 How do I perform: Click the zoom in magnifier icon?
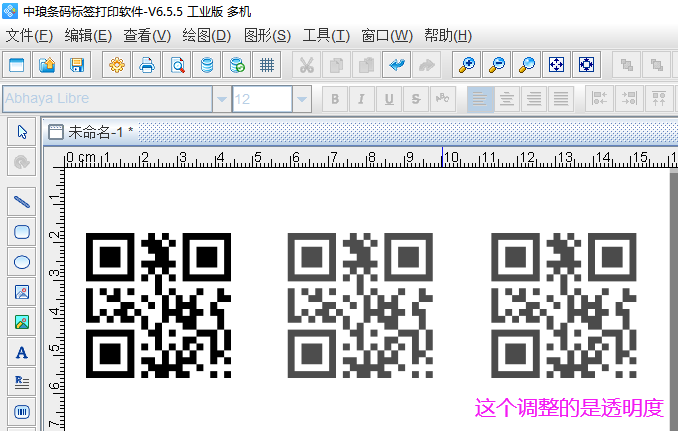pyautogui.click(x=467, y=66)
